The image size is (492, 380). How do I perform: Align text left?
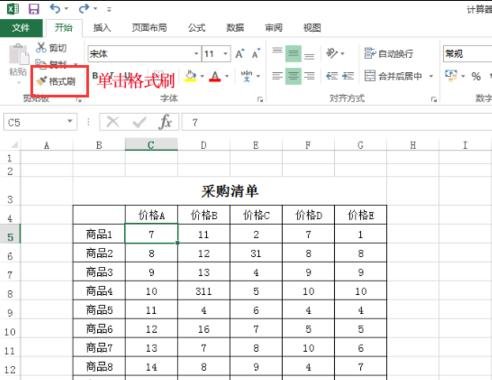tap(277, 76)
